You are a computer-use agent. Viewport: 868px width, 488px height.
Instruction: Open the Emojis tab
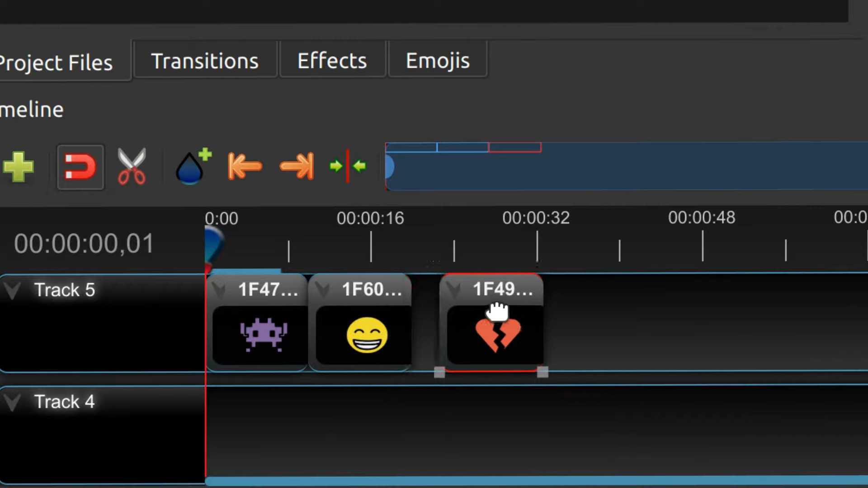point(437,61)
